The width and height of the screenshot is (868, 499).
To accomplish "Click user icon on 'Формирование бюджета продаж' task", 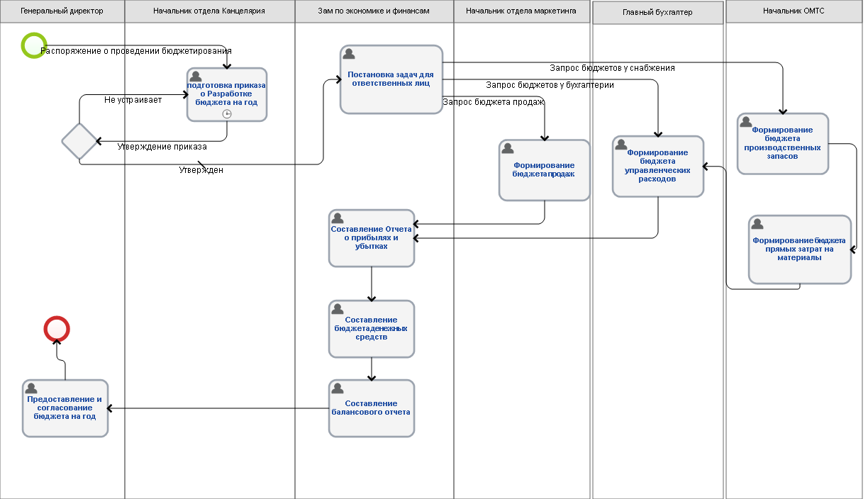I will 508,148.
